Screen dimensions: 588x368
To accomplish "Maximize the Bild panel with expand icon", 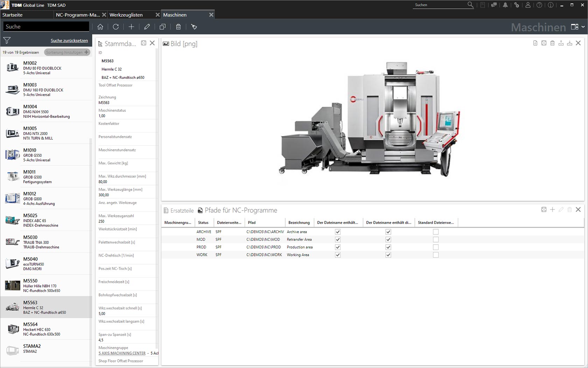I will pos(544,43).
